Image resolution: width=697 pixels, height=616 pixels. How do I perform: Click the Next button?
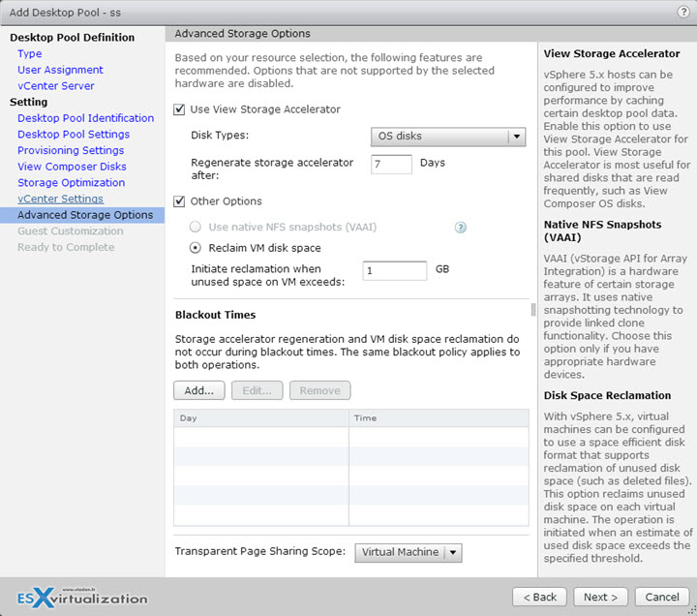[600, 597]
